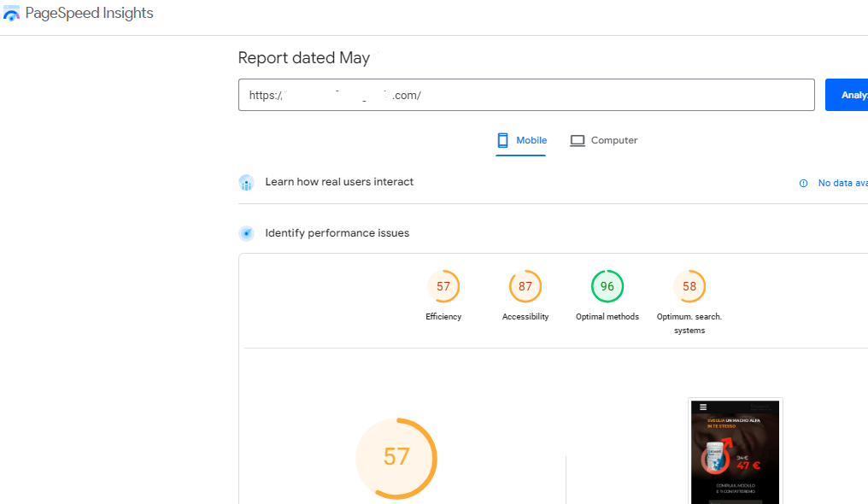
Task: Click the real users interact icon
Action: pyautogui.click(x=246, y=183)
